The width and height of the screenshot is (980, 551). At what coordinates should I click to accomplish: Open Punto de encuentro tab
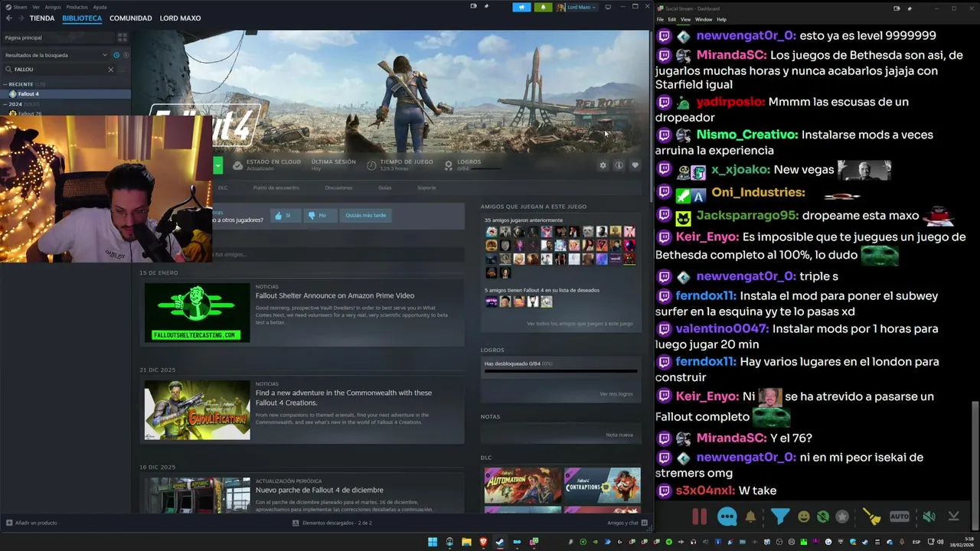[276, 187]
